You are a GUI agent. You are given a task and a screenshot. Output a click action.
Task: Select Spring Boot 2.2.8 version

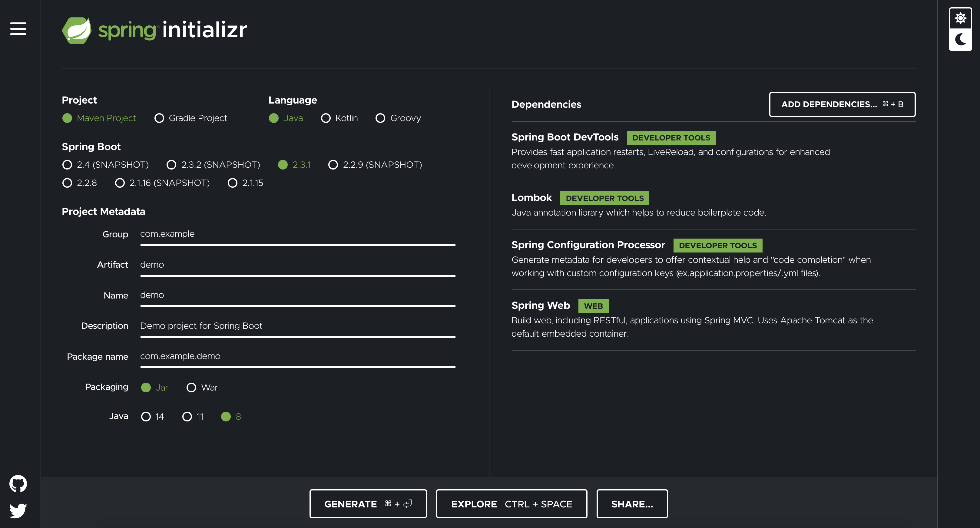[x=67, y=183]
